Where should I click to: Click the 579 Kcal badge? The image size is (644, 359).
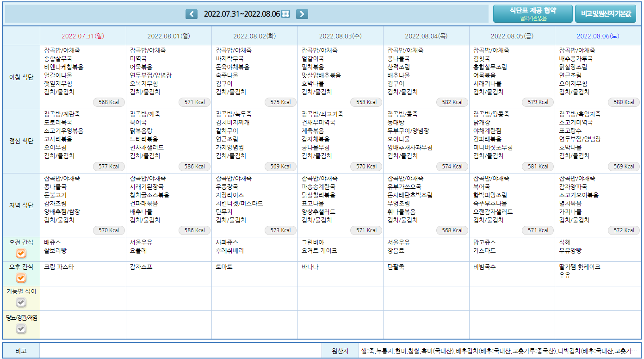click(538, 102)
